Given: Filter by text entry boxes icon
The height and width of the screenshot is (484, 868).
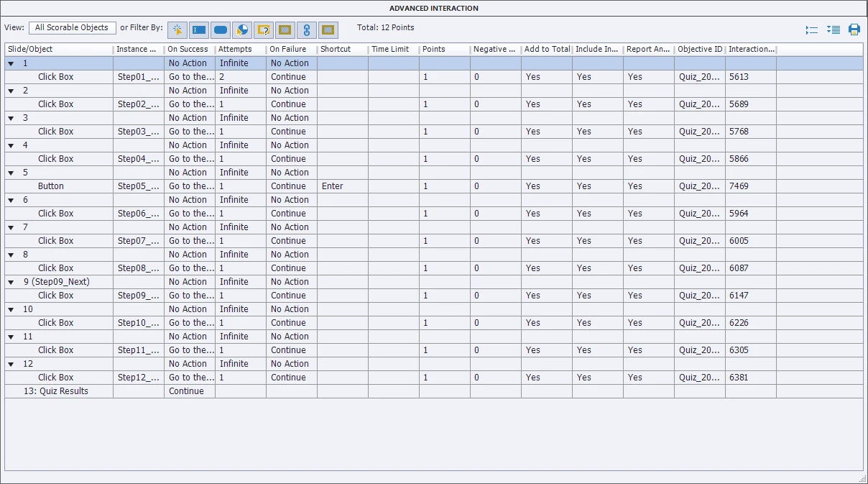Looking at the screenshot, I should [x=199, y=29].
